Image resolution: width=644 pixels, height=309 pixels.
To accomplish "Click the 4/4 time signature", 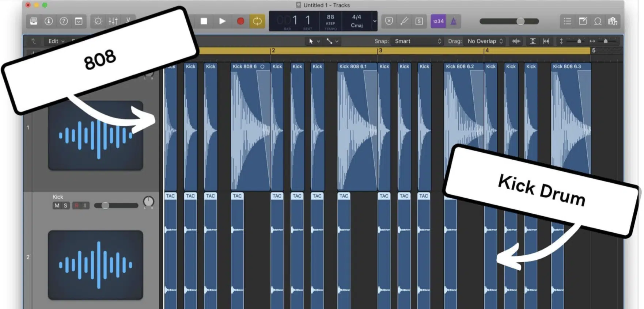I will coord(357,17).
